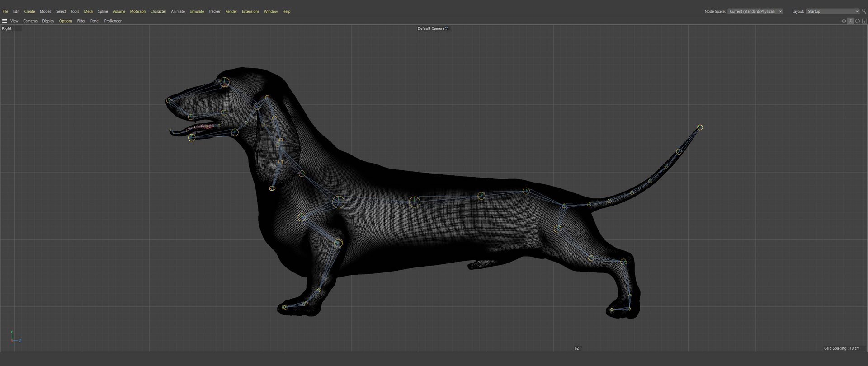Viewport: 868px width, 366px height.
Task: Select the rear hock joint
Action: tap(623, 262)
